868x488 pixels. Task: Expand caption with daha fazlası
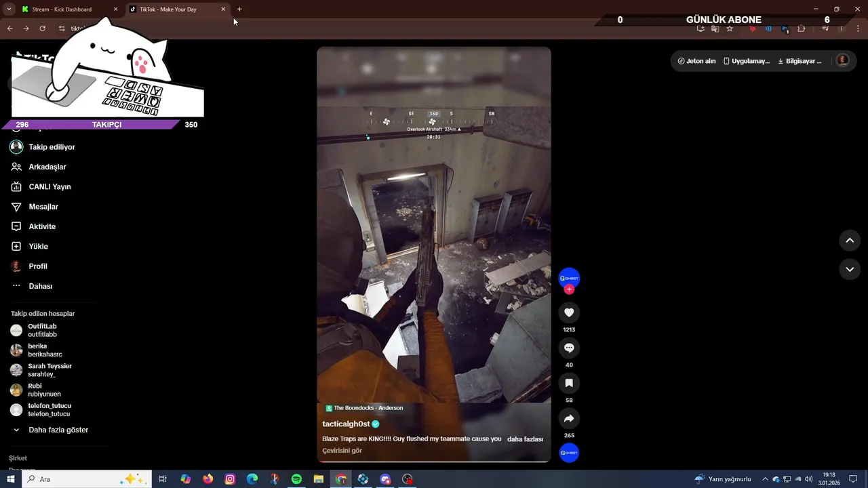[525, 439]
